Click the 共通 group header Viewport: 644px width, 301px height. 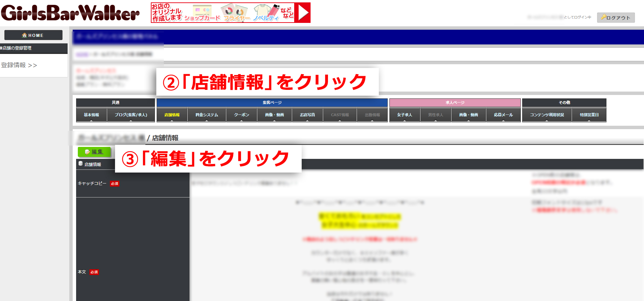[x=115, y=102]
